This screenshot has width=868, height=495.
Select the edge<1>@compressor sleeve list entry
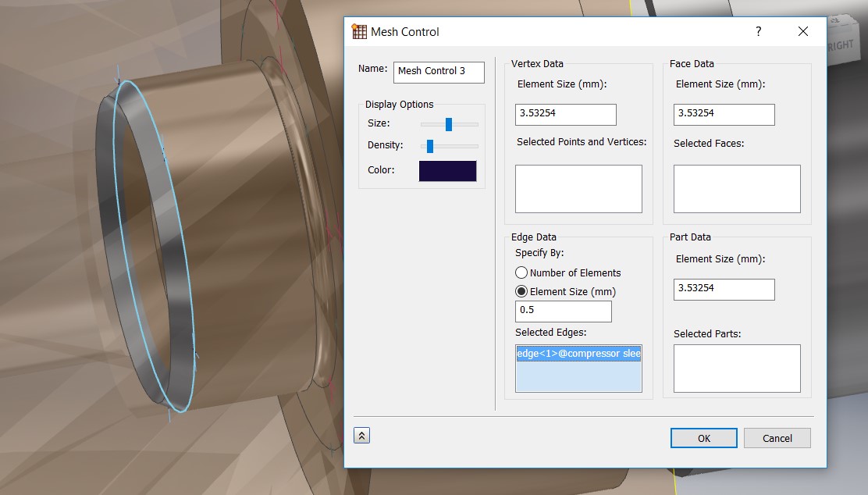[x=578, y=354]
